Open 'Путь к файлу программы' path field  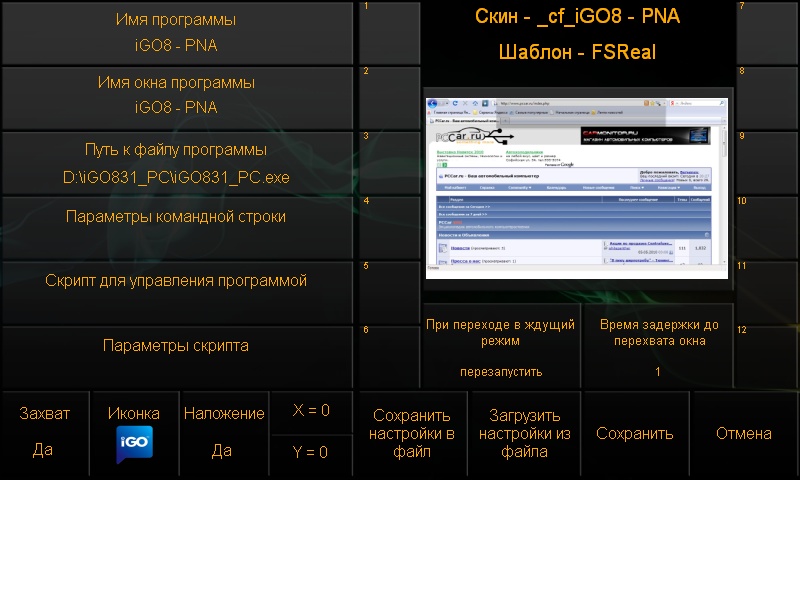(x=177, y=163)
